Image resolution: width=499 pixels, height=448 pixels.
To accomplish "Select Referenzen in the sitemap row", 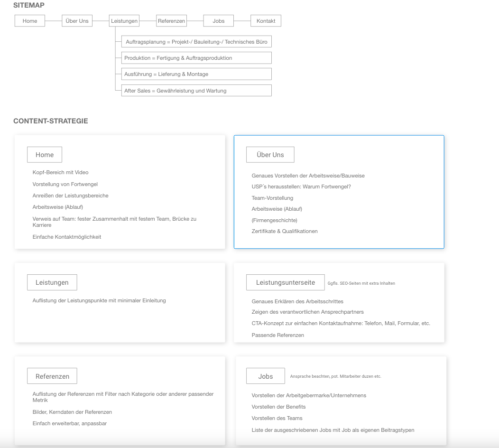I will tap(171, 21).
